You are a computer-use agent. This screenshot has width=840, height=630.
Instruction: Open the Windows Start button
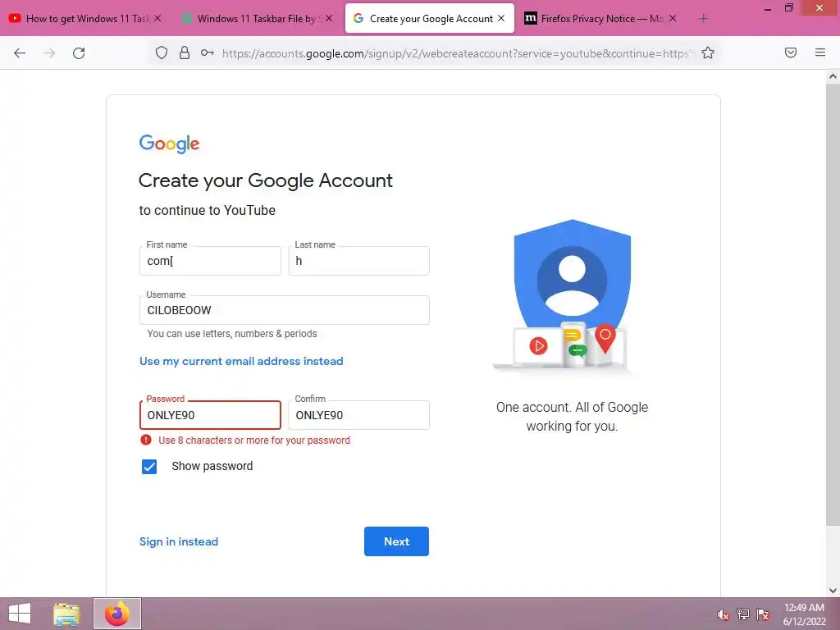pos(20,614)
